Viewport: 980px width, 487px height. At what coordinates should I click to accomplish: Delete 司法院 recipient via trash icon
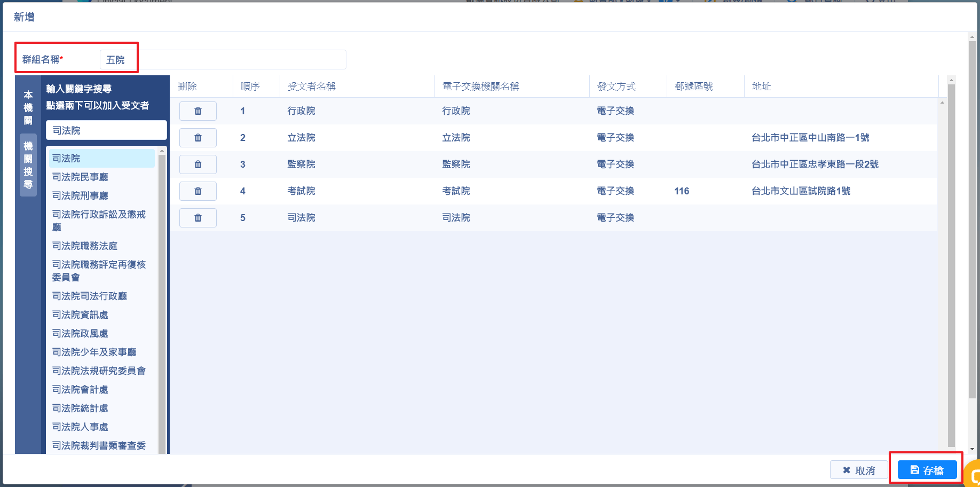click(x=197, y=218)
